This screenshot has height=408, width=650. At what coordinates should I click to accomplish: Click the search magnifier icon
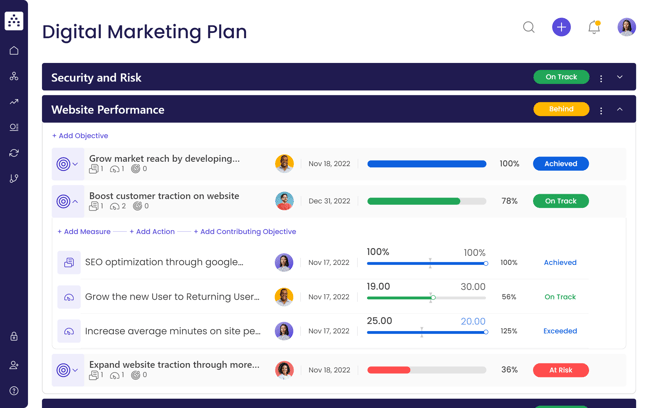pyautogui.click(x=529, y=28)
